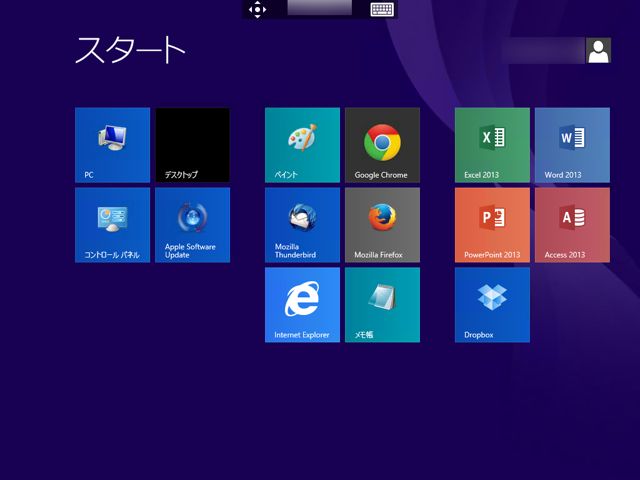The width and height of the screenshot is (640, 480).
Task: Click the move arrows icon in top bar
Action: click(x=258, y=9)
